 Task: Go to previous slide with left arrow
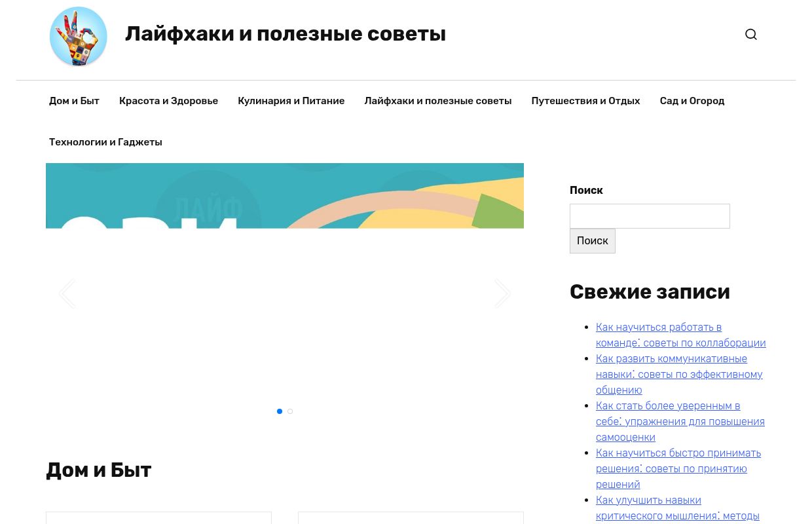tap(67, 293)
